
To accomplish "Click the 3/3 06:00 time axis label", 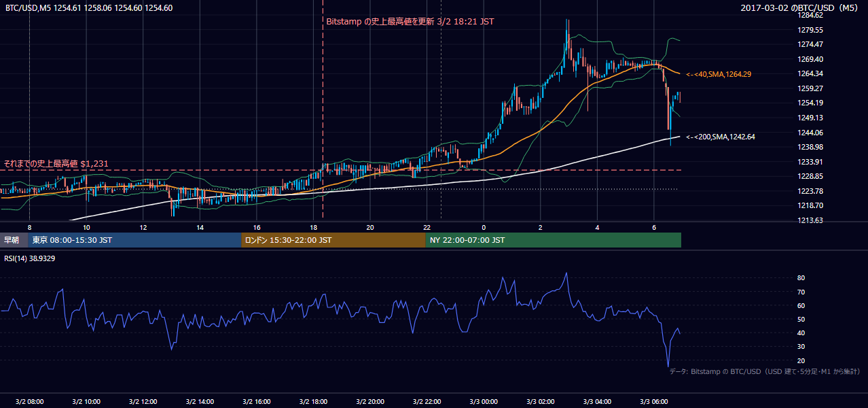I will tap(654, 401).
